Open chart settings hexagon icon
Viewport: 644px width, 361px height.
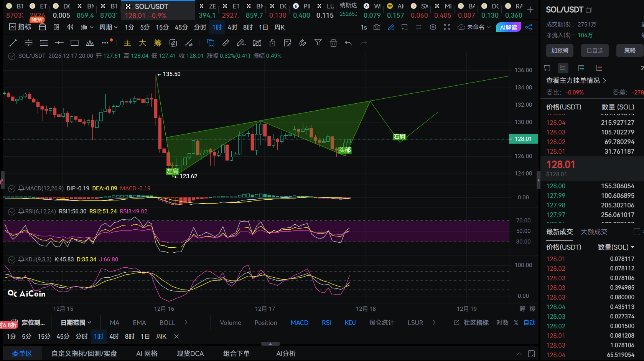pos(433,27)
